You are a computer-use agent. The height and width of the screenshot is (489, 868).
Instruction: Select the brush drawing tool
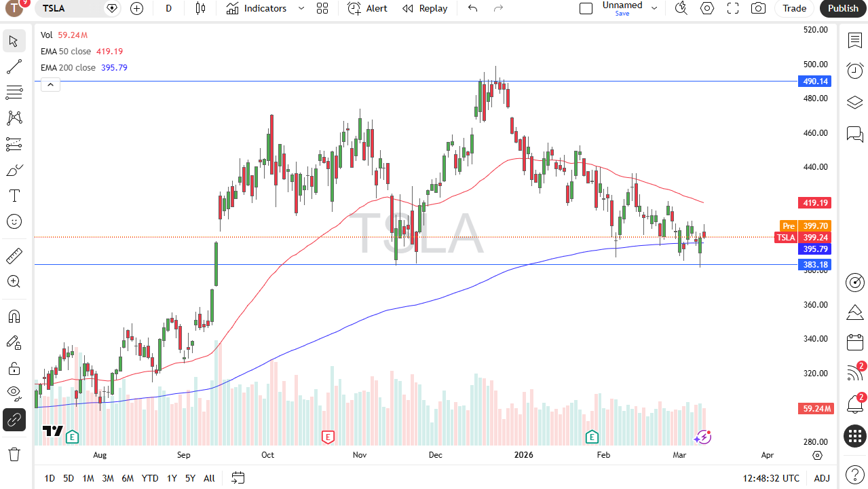14,170
